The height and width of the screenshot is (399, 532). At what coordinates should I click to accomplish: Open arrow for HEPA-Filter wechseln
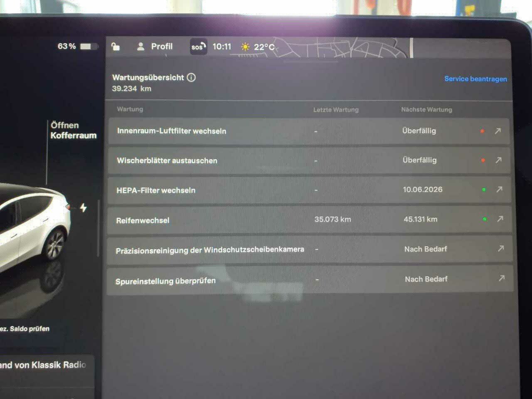click(x=499, y=190)
